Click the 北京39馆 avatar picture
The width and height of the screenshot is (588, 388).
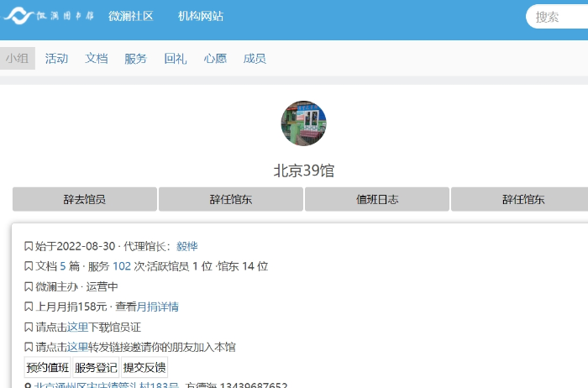[x=303, y=123]
